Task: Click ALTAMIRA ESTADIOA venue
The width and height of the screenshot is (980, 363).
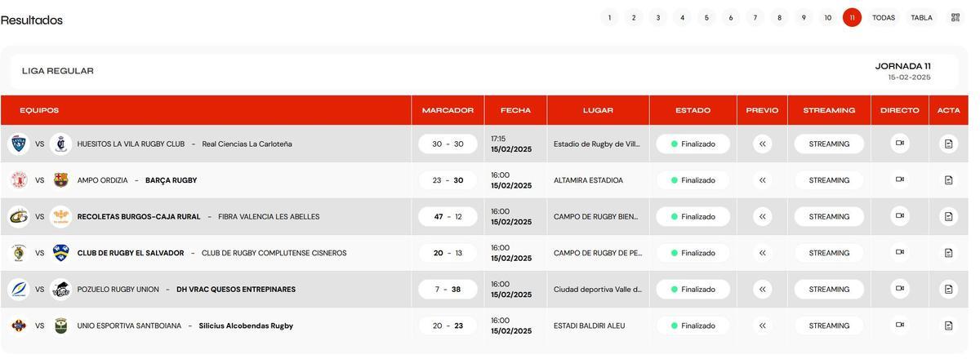Action: (588, 180)
